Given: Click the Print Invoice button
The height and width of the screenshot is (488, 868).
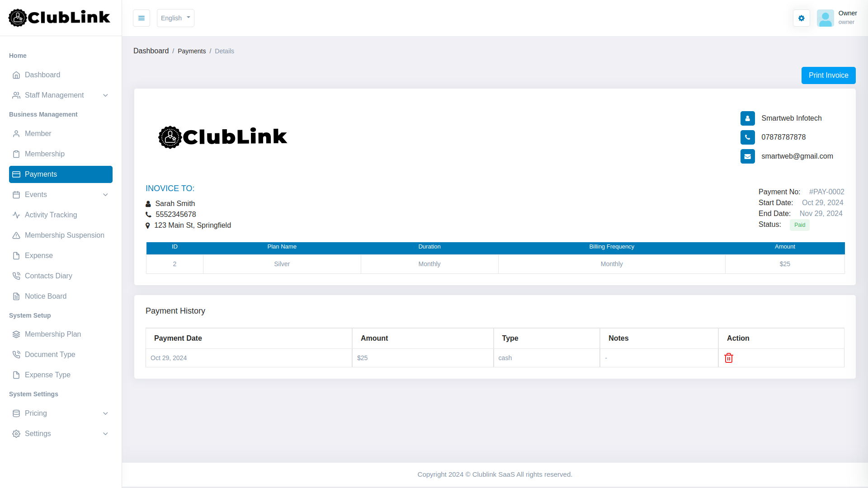Looking at the screenshot, I should [x=828, y=75].
